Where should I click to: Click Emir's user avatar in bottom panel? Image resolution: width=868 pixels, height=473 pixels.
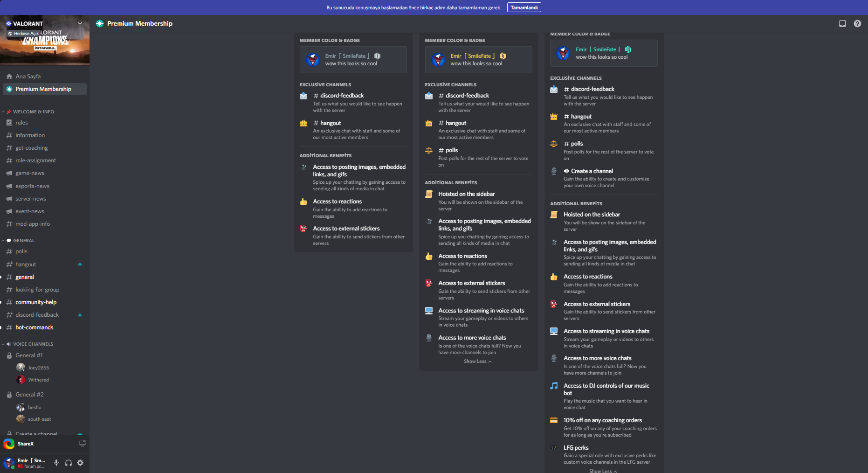pos(9,463)
